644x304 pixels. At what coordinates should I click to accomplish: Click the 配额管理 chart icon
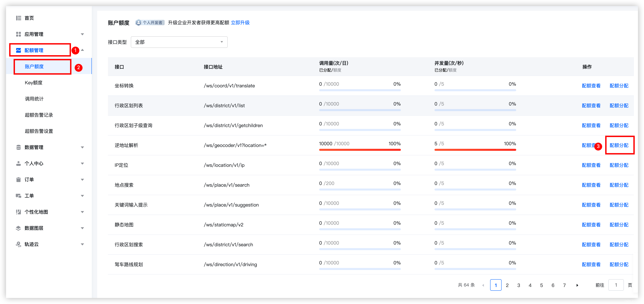click(x=18, y=50)
